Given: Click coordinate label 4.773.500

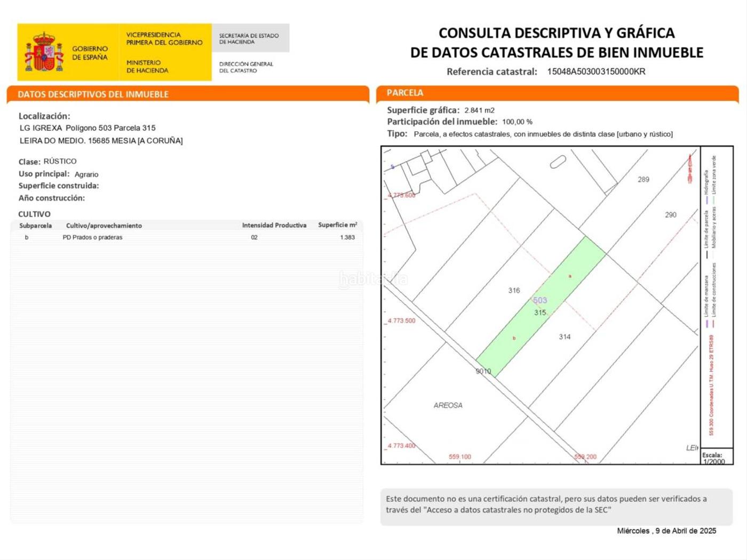Looking at the screenshot, I should click(401, 321).
